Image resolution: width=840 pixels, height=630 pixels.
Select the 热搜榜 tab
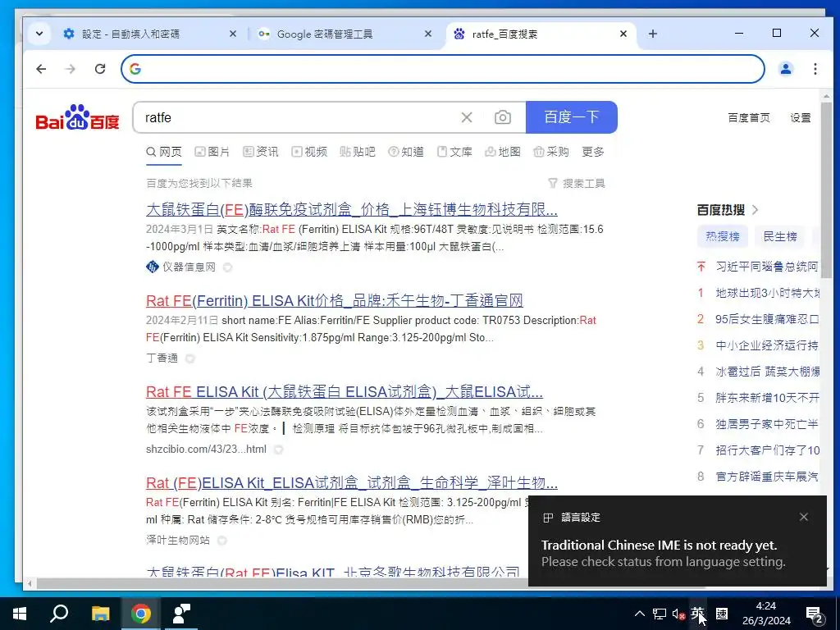(722, 236)
